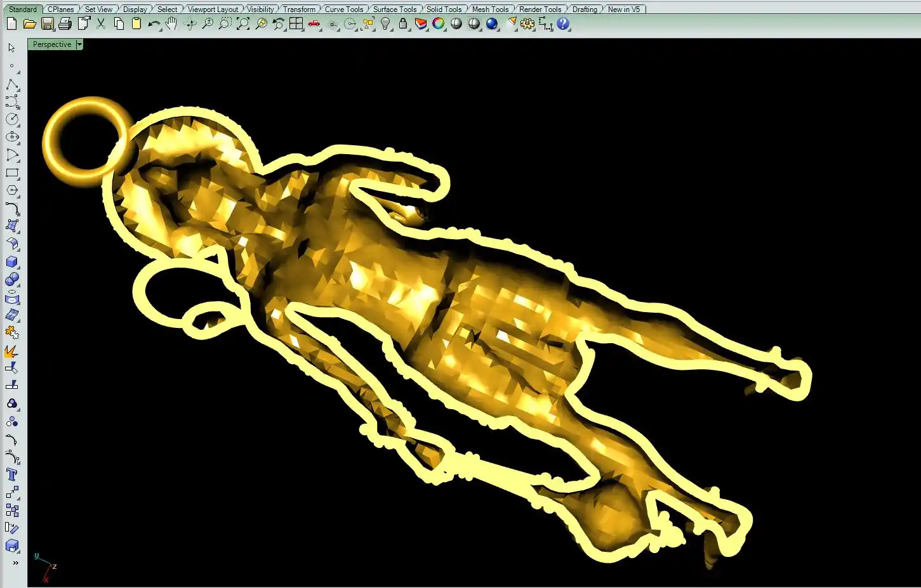
Task: Toggle the light bulb Hide objects icon
Action: point(385,24)
